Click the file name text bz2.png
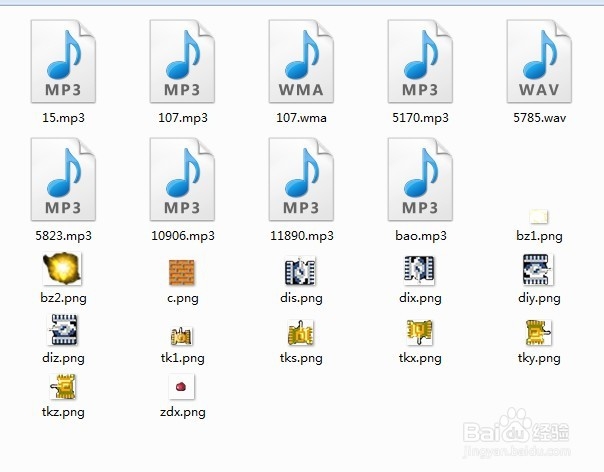The height and width of the screenshot is (472, 604). pos(63,298)
